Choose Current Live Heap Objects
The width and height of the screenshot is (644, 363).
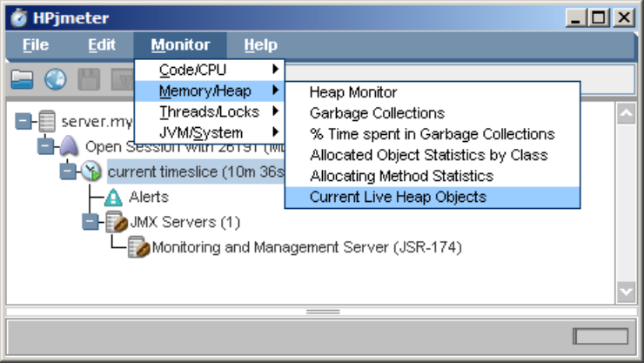[433, 197]
